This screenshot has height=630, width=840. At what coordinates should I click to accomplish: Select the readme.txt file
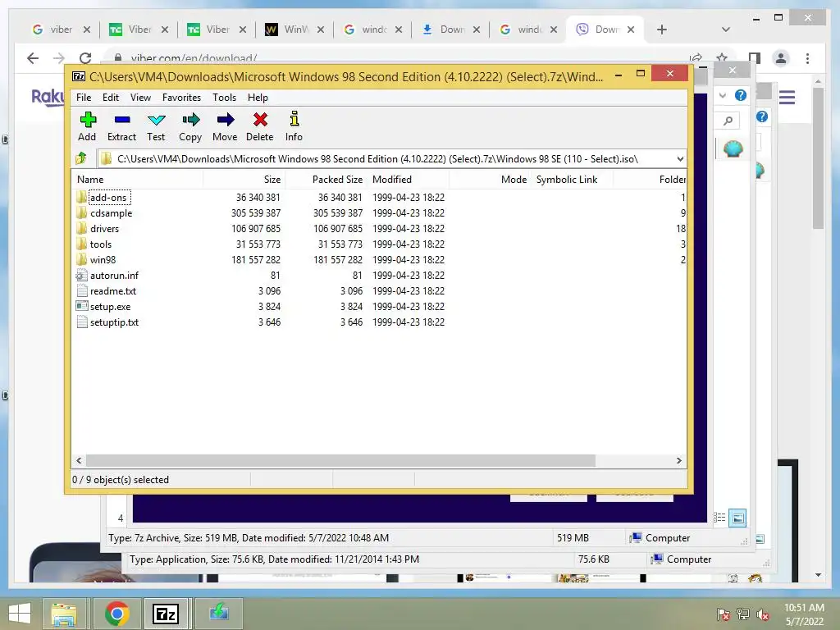pyautogui.click(x=113, y=291)
